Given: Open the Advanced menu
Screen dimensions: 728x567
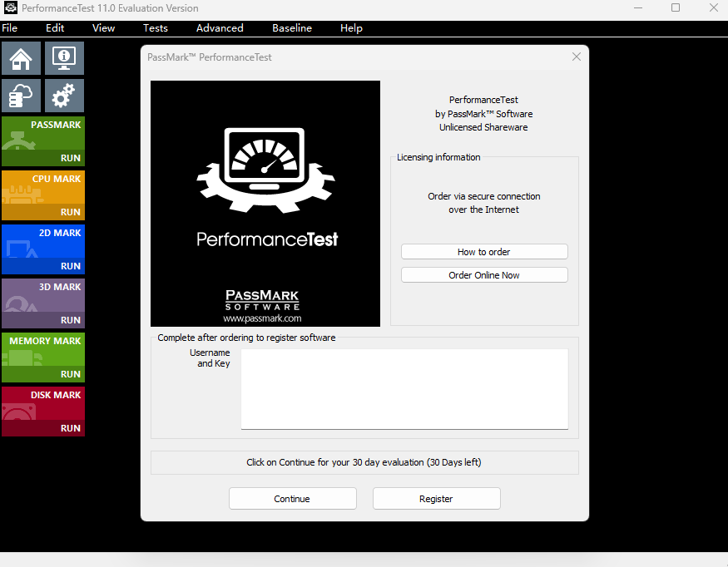Looking at the screenshot, I should [220, 28].
